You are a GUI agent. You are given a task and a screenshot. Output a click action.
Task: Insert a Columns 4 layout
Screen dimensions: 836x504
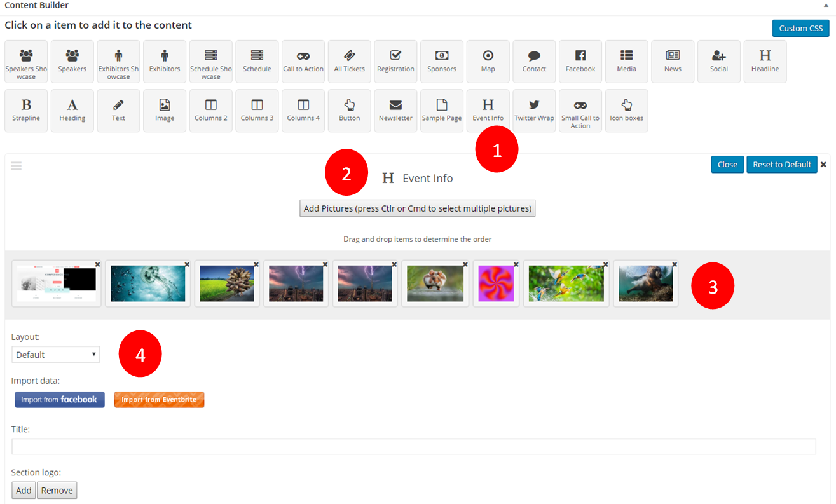point(303,111)
